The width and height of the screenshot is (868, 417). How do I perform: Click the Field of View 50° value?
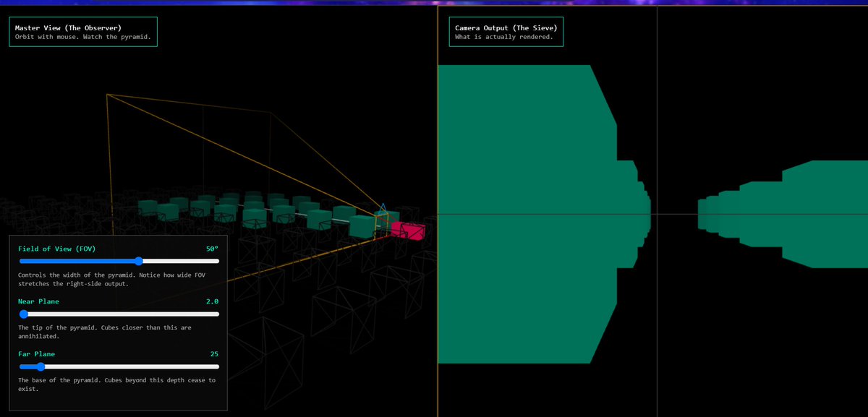[x=212, y=248]
